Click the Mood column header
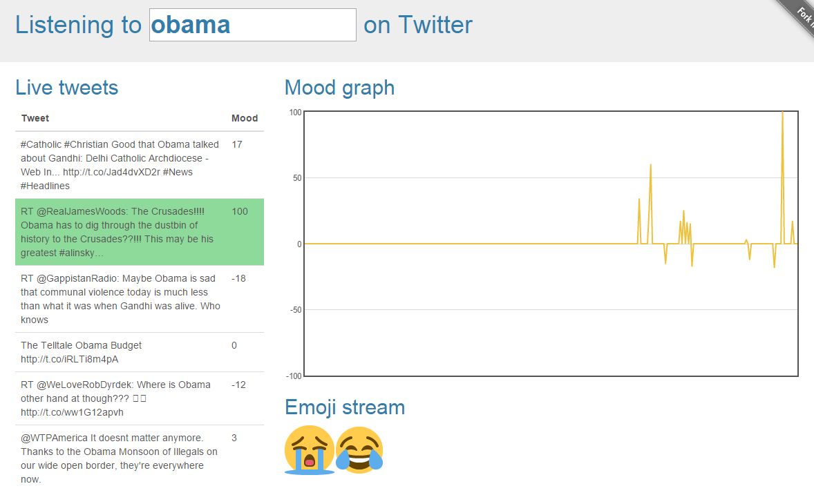814x504 pixels. tap(245, 118)
